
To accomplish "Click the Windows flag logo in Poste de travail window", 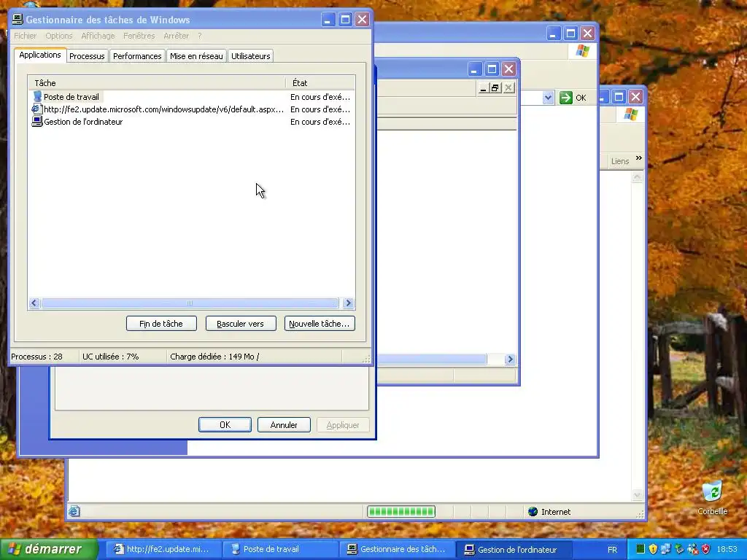I will tap(582, 51).
